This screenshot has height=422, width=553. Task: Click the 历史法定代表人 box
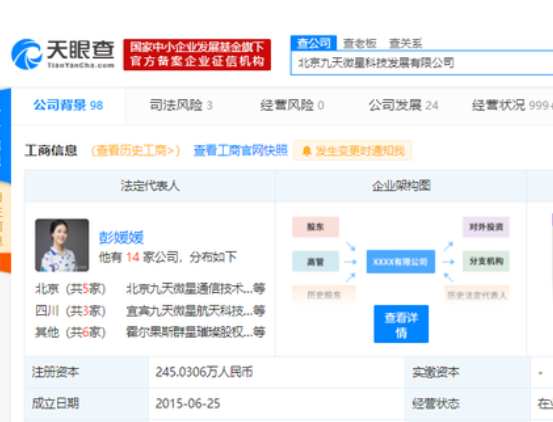(477, 294)
